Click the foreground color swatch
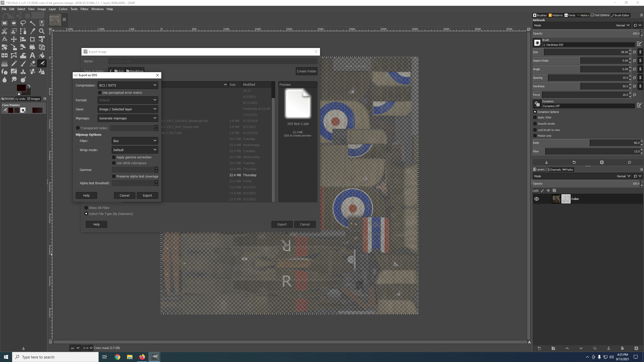This screenshot has height=362, width=644. 21,88
